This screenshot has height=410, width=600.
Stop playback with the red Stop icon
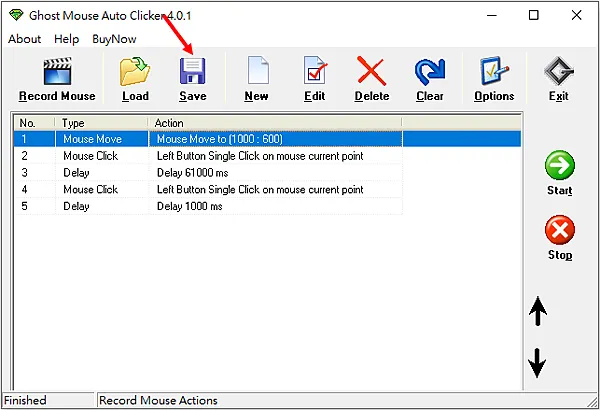(x=560, y=230)
